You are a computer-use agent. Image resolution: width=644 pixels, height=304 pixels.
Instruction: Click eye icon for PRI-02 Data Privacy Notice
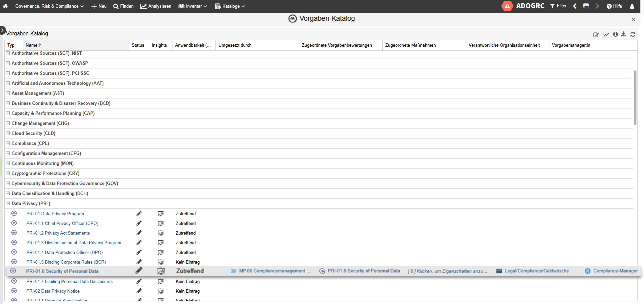(x=14, y=291)
